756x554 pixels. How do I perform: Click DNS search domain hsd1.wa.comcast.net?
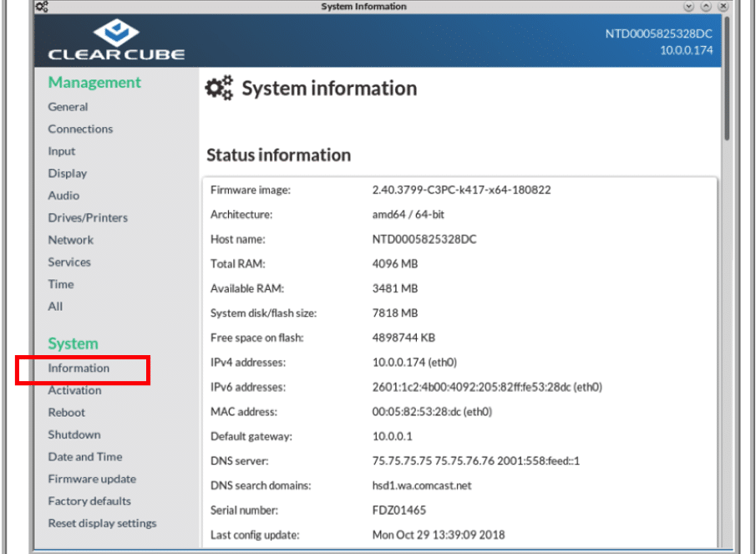pyautogui.click(x=422, y=485)
